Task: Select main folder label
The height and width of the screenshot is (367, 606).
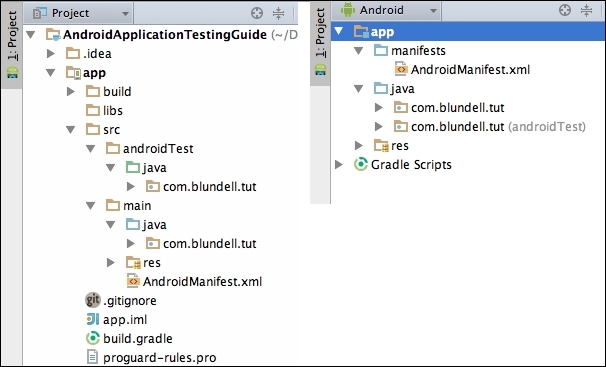Action: click(137, 206)
